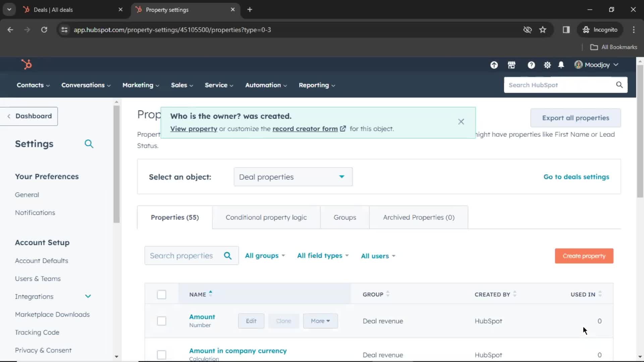644x362 pixels.
Task: Open the Contacts navigation menu
Action: [33, 85]
